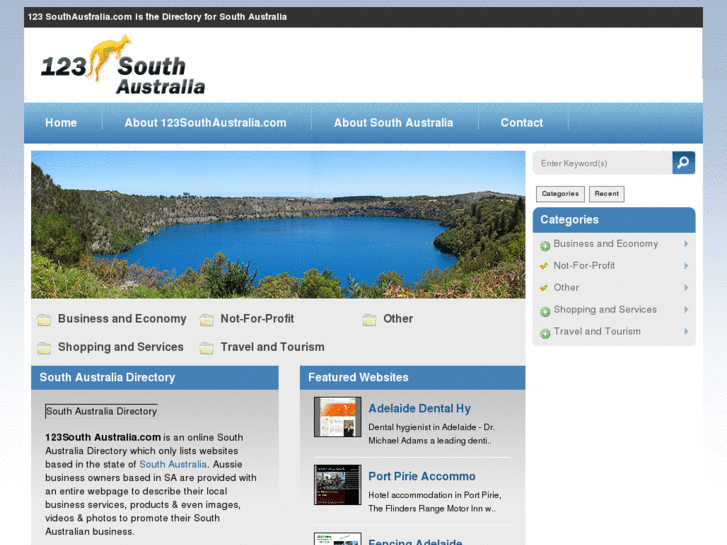
Task: Click South Australia Directory section header
Action: pos(155,378)
